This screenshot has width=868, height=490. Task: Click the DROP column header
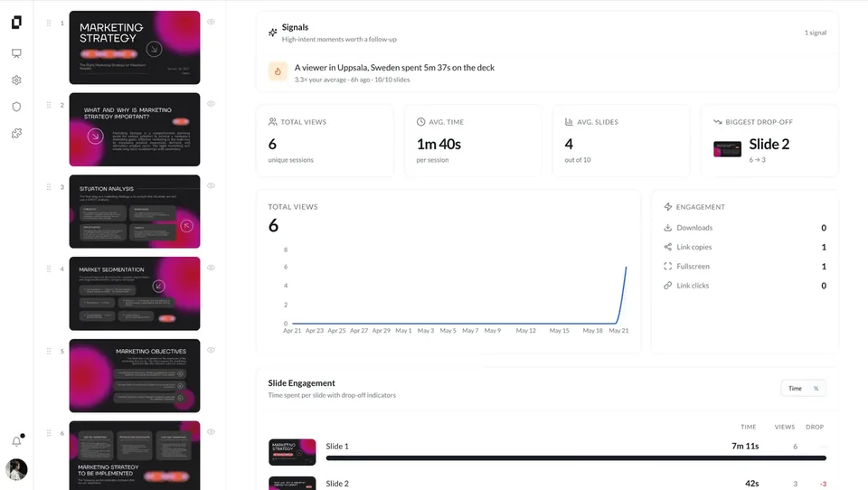[x=815, y=427]
